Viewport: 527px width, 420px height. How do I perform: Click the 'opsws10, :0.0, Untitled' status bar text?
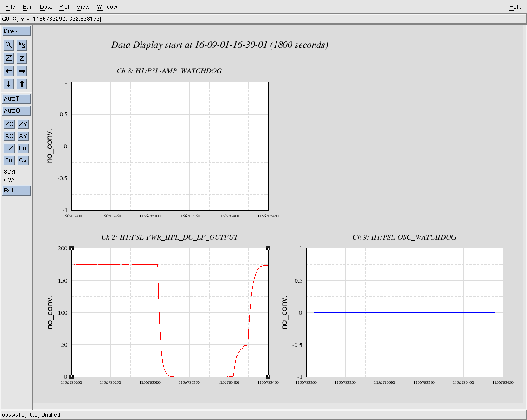pos(31,415)
